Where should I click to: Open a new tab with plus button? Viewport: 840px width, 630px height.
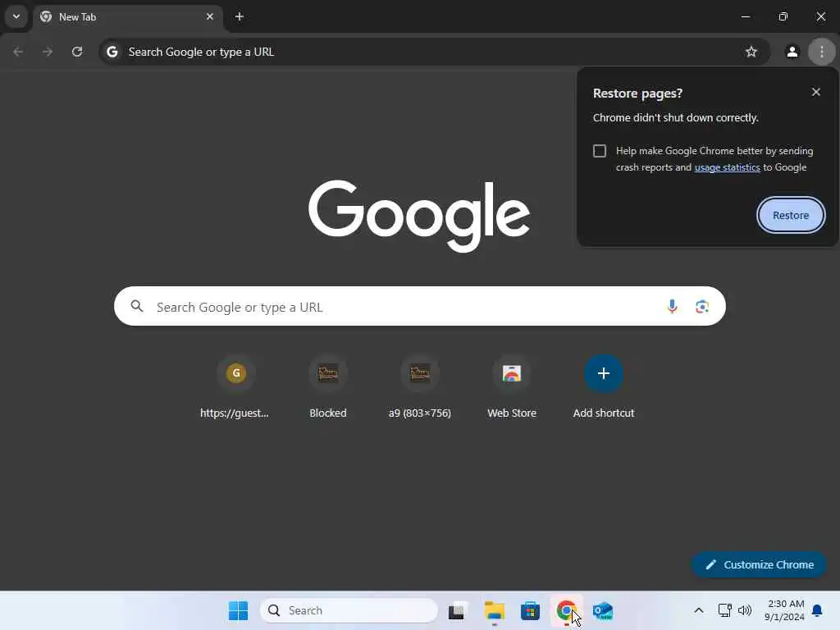(240, 16)
